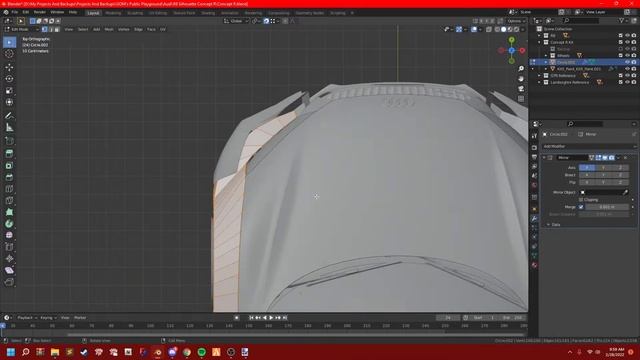Open the Vertex menu
Image resolution: width=640 pixels, height=360 pixels.
tap(124, 29)
